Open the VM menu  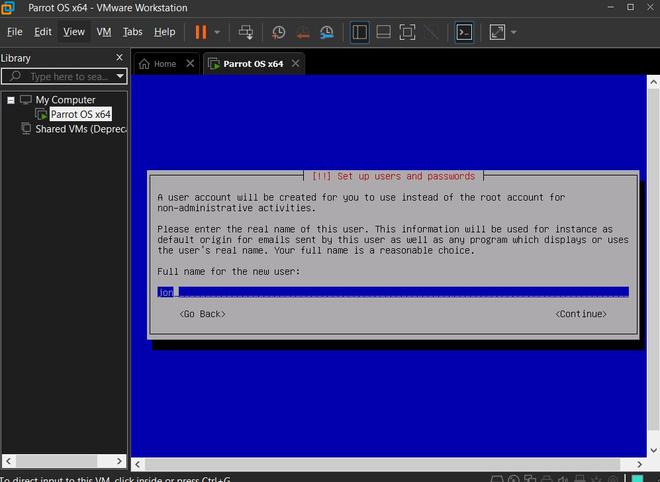(x=104, y=32)
